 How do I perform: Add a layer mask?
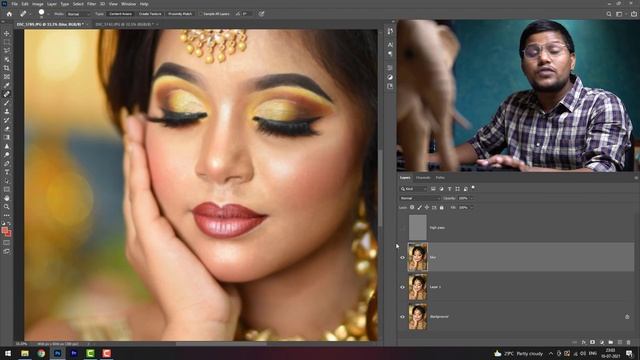click(592, 342)
